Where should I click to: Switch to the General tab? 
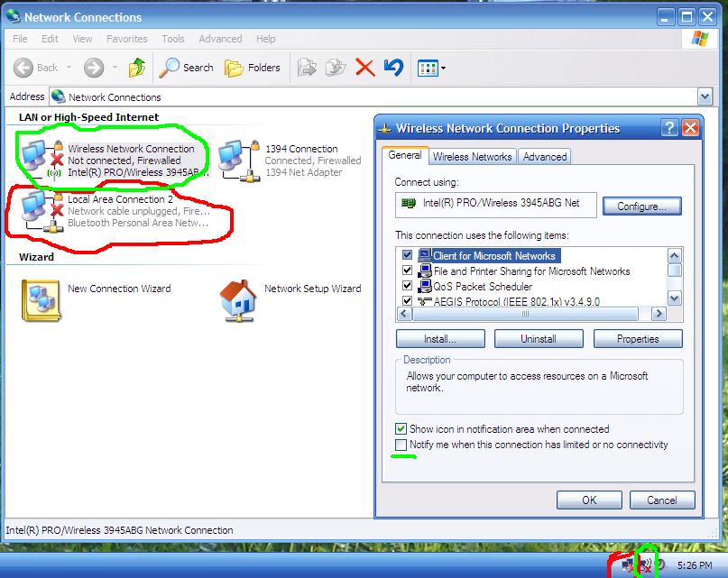coord(405,155)
